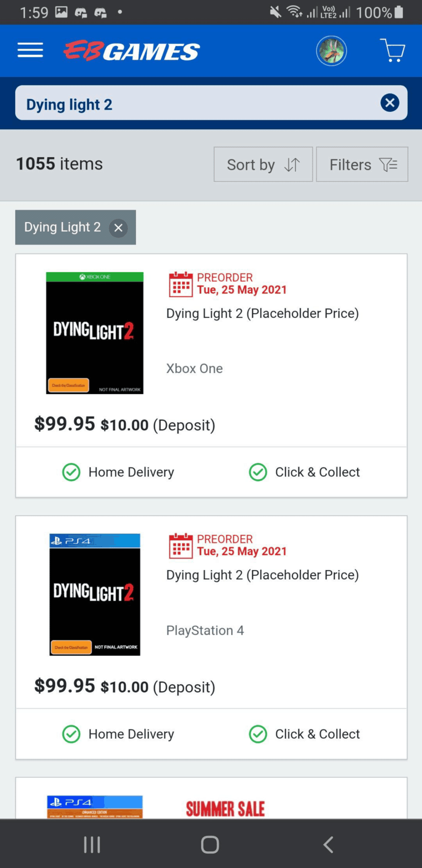Tap the Xbox One preorder calendar icon

coord(181,284)
